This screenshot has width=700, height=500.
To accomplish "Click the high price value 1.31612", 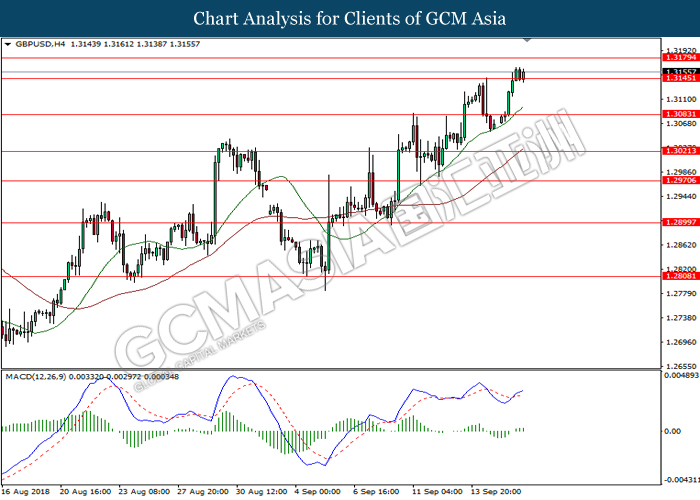I will click(x=119, y=44).
